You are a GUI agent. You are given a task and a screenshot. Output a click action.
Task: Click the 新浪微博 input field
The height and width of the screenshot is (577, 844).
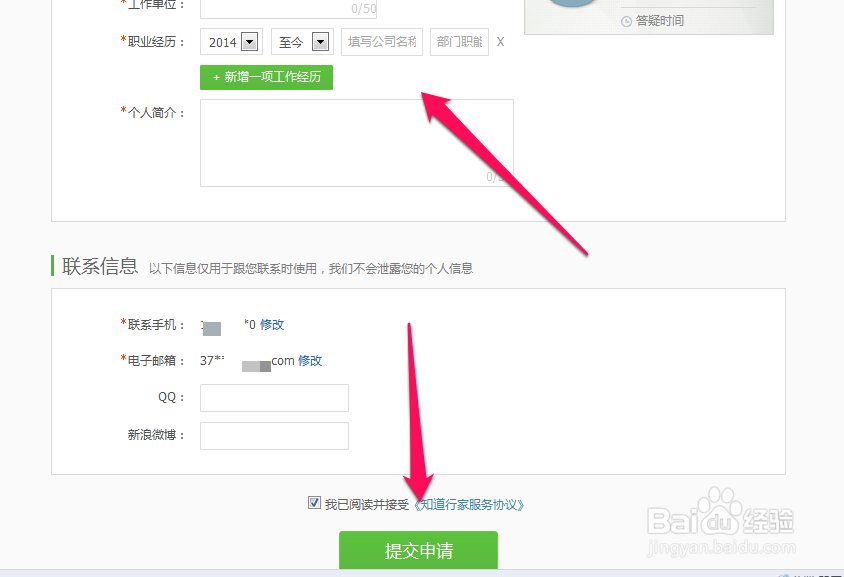274,435
